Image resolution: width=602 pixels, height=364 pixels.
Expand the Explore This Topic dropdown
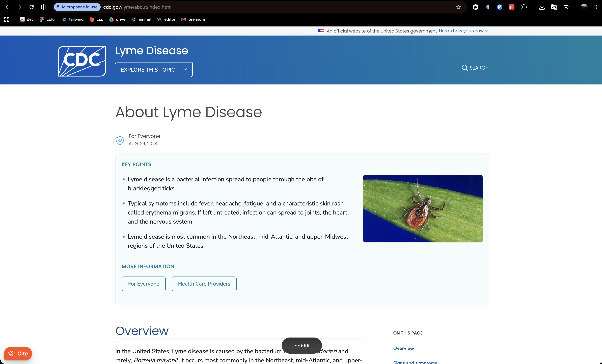coord(154,70)
